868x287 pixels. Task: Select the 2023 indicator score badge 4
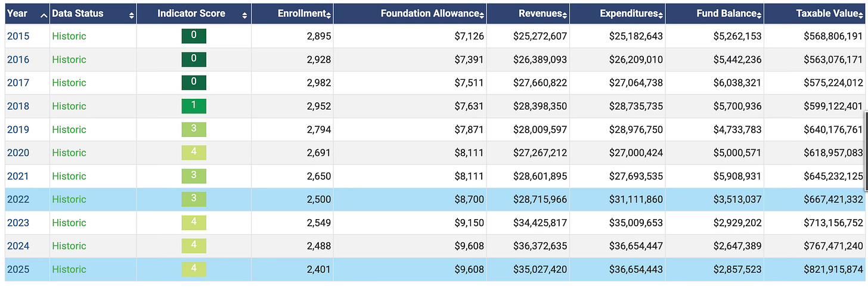tap(194, 222)
